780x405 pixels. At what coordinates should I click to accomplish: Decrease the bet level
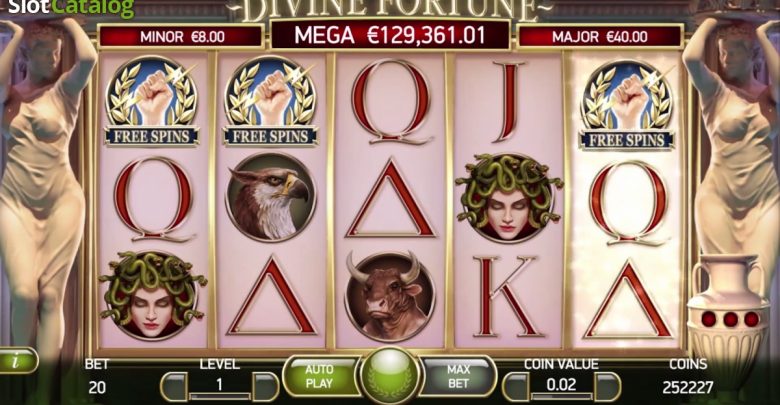point(174,387)
